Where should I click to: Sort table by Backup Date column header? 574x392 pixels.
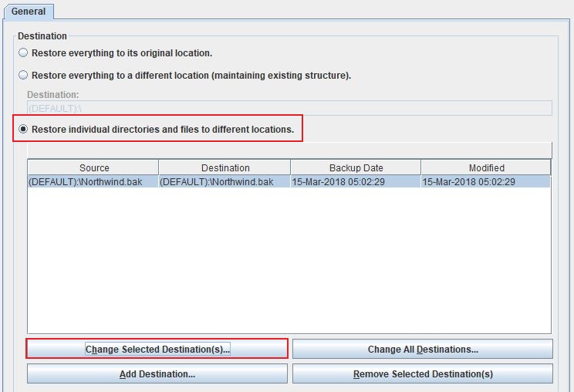356,167
